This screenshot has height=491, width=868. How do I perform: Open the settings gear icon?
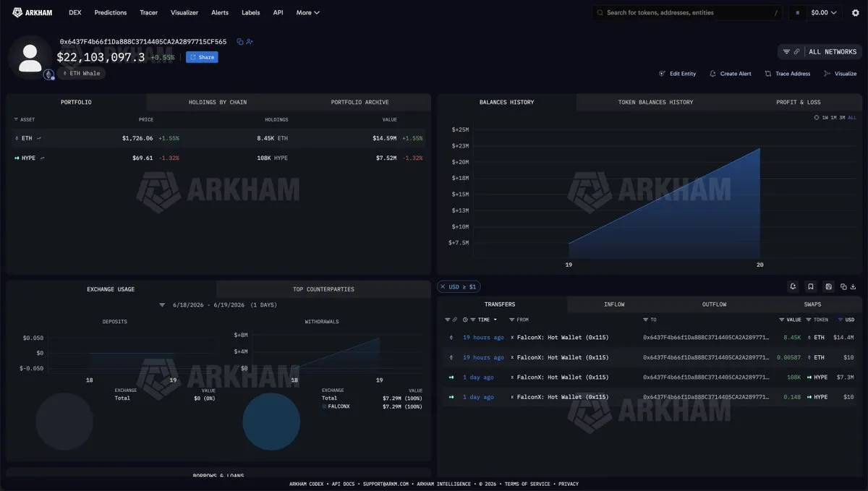click(x=854, y=12)
